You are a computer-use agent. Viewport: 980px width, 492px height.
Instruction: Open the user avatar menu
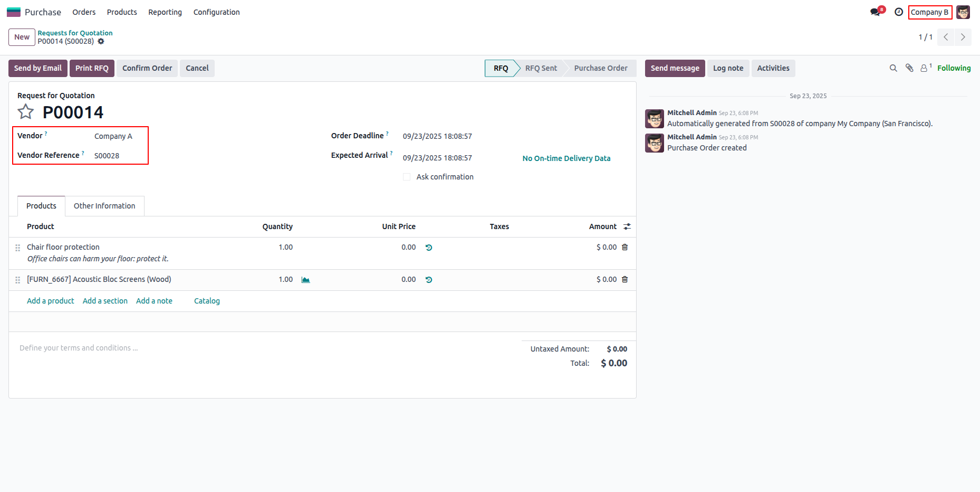click(963, 12)
